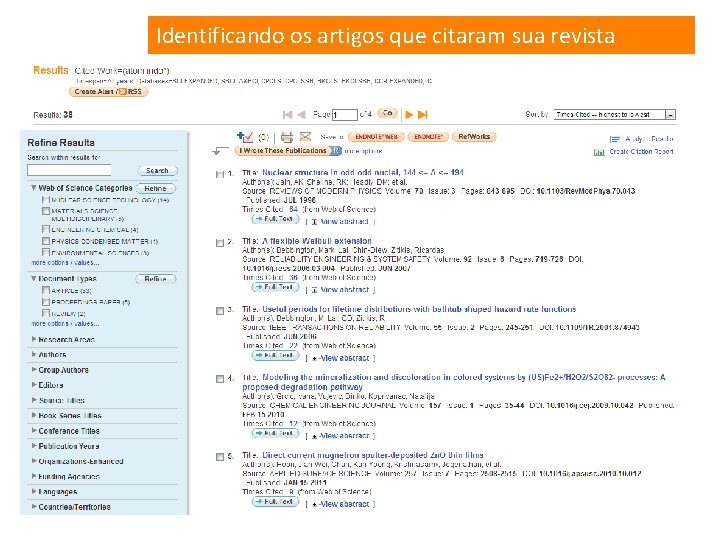
Task: Select Physics Condensed Matter category checkbox
Action: [45, 241]
